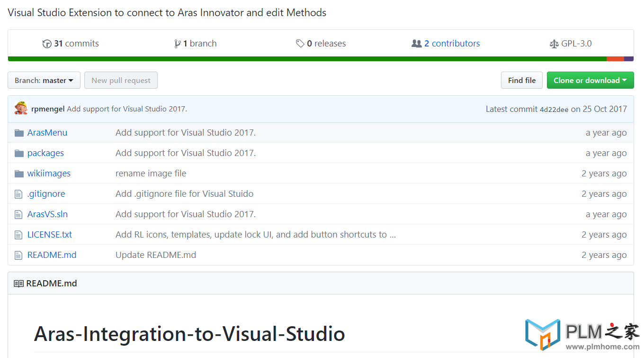Click the README.md book icon header
The image size is (644, 358).
point(18,284)
